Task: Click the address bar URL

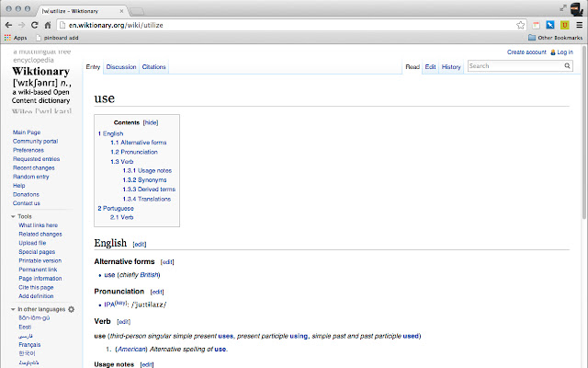Action: pos(116,25)
